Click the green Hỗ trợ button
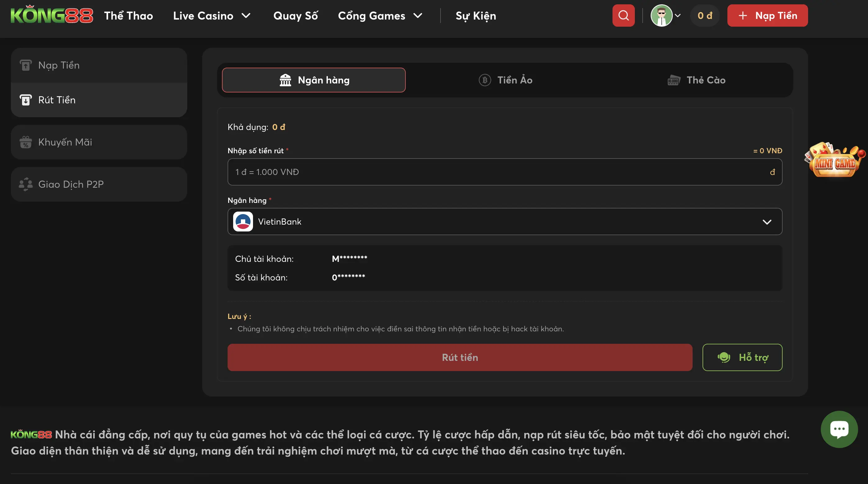The height and width of the screenshot is (484, 868). coord(742,357)
